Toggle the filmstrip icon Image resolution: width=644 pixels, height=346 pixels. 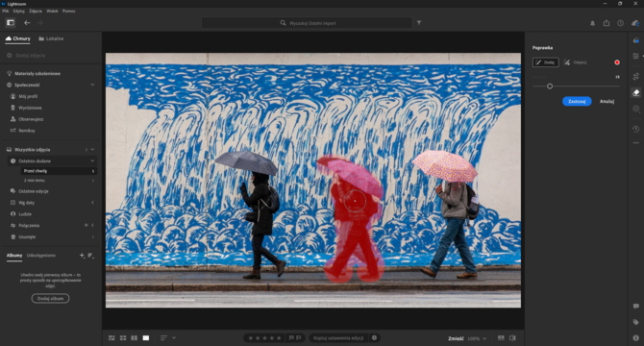pyautogui.click(x=501, y=337)
